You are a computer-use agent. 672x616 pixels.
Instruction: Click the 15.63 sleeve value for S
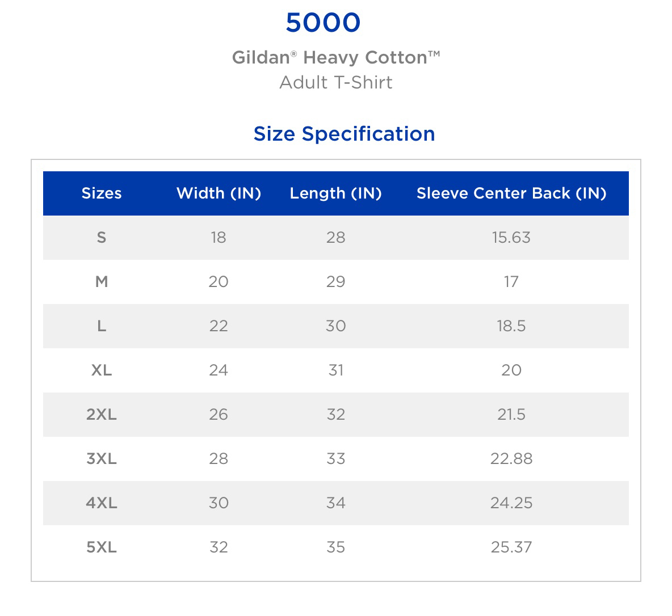(x=511, y=237)
